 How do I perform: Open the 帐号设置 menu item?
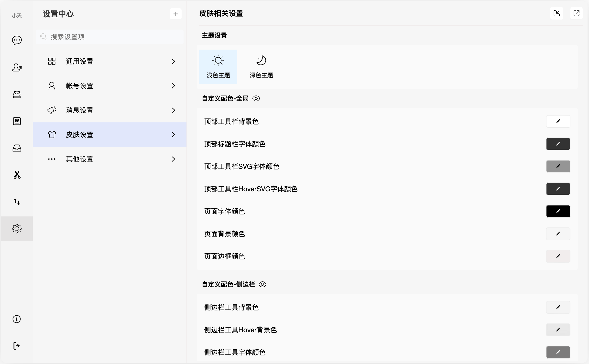110,86
